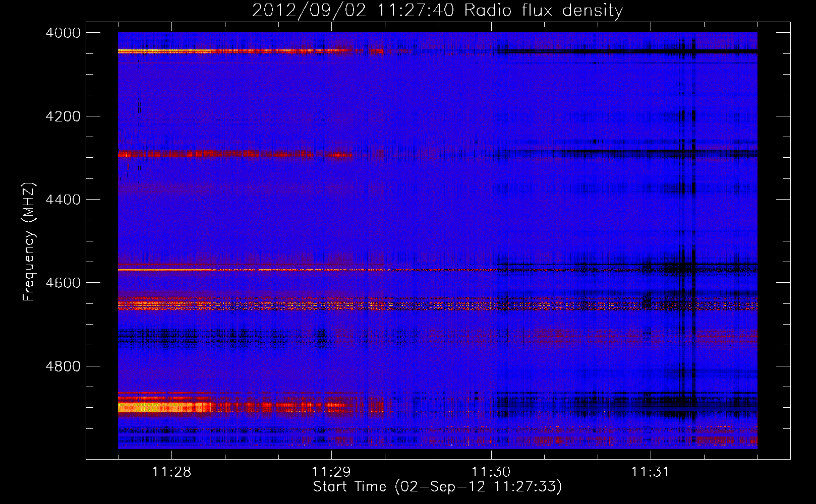Click the 11:31 time axis label

coord(650,472)
